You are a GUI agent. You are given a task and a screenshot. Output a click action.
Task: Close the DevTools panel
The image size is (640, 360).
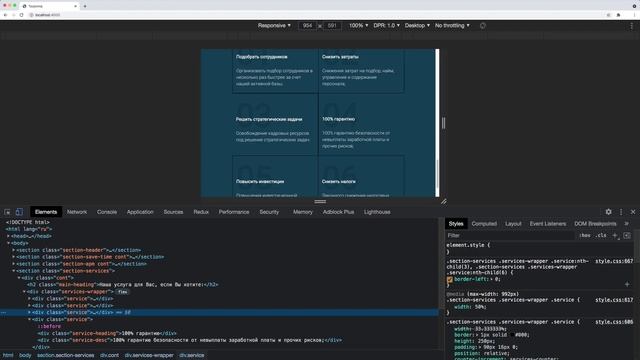click(633, 212)
